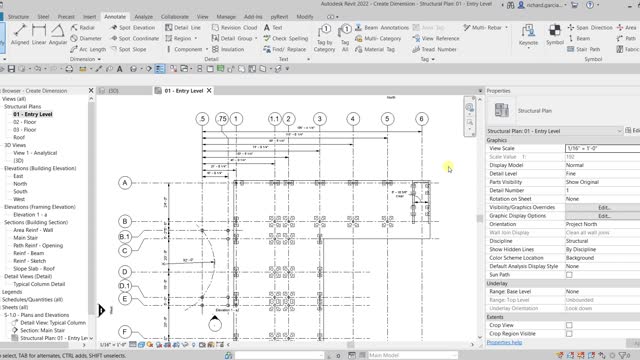640x360 pixels.
Task: Click the Tag All tool
Action: tap(345, 38)
